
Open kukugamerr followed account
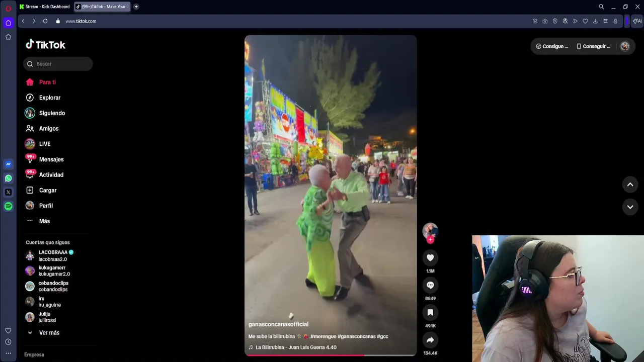(48, 270)
